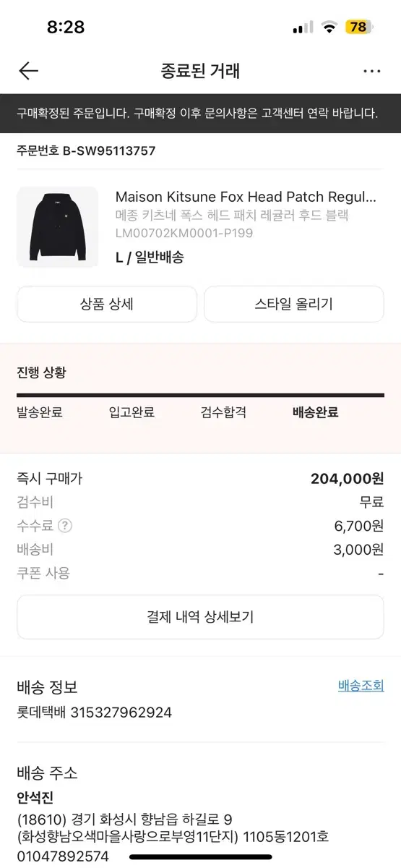Screen dimensions: 401x868
Task: Select the 발송완료 progress step
Action: pyautogui.click(x=40, y=413)
